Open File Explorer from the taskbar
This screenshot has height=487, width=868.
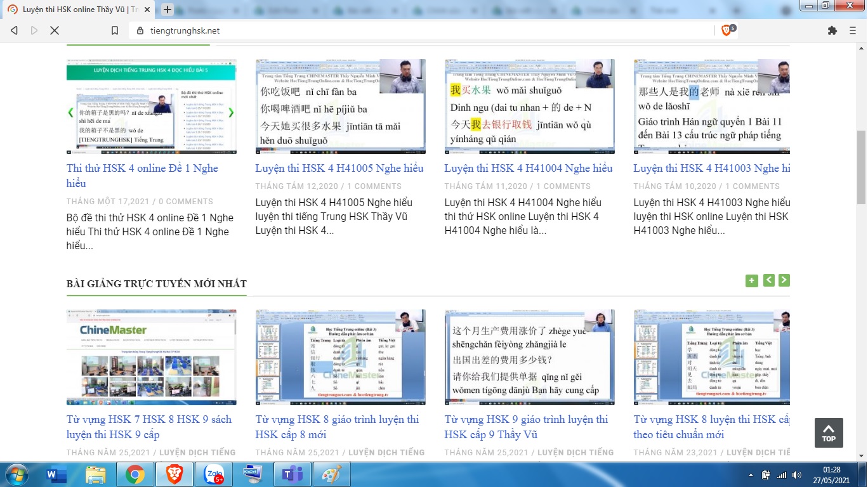pos(96,474)
